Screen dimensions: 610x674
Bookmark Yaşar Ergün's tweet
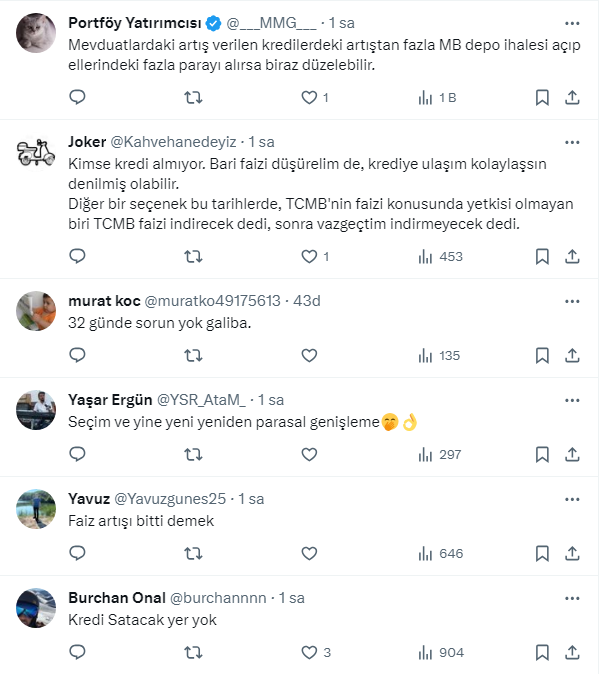(542, 454)
